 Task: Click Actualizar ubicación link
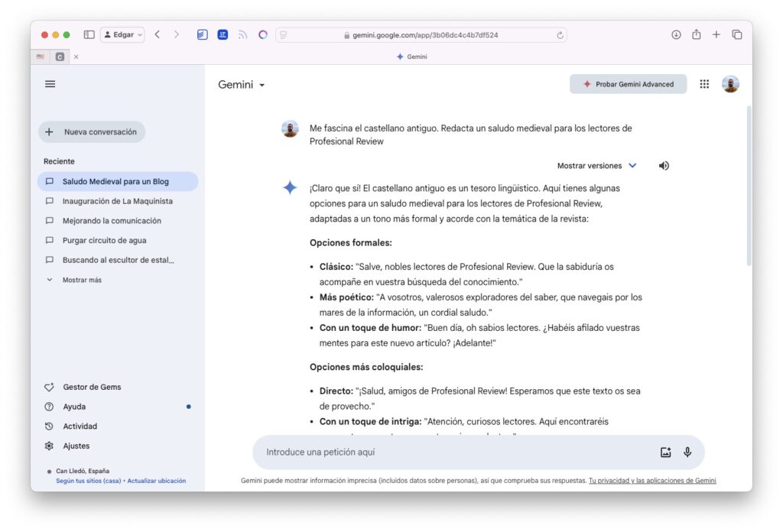[x=156, y=481]
